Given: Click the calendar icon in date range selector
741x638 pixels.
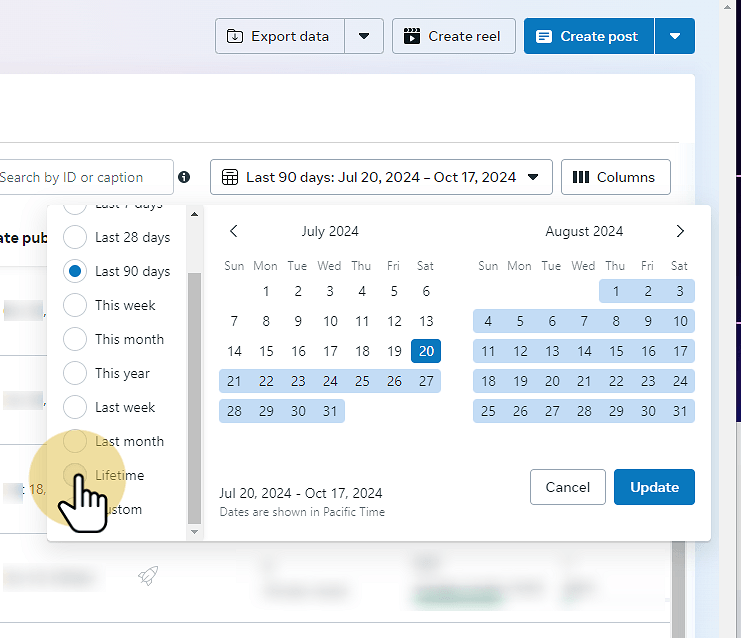Looking at the screenshot, I should point(230,177).
